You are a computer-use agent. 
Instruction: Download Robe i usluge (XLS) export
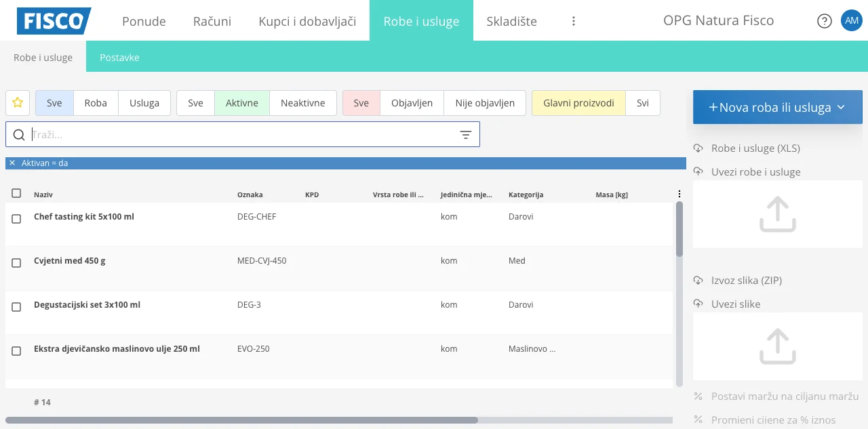click(x=755, y=148)
